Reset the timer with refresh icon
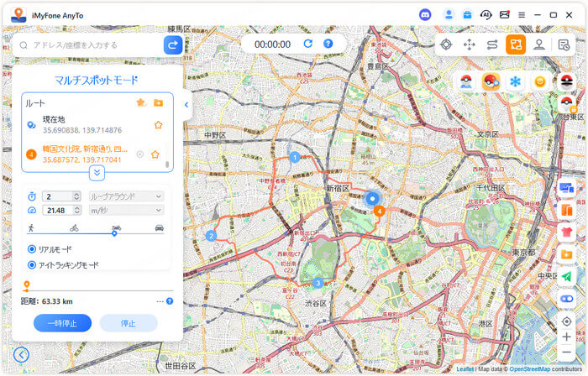The width and height of the screenshot is (588, 376). tap(308, 44)
